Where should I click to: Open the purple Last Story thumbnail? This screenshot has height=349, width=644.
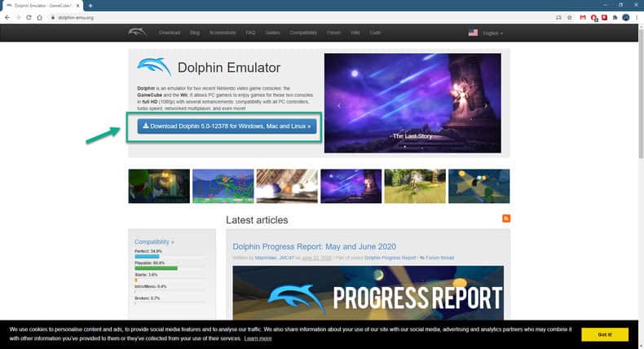tap(351, 186)
